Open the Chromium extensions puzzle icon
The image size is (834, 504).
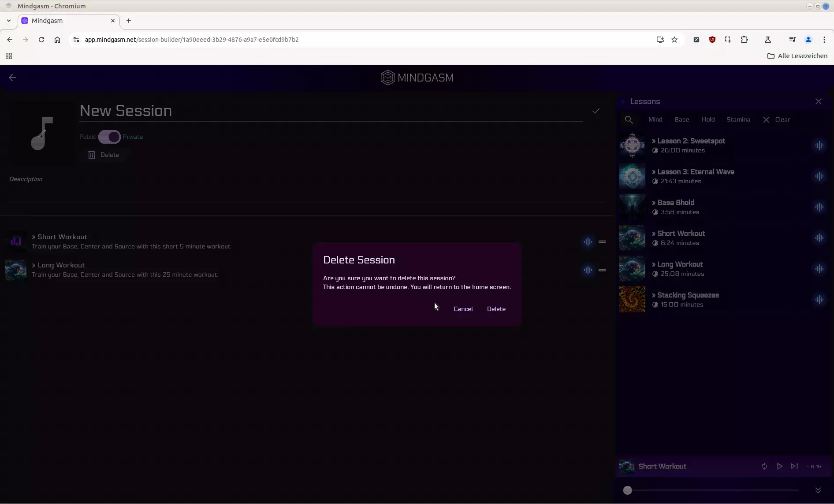tap(744, 40)
